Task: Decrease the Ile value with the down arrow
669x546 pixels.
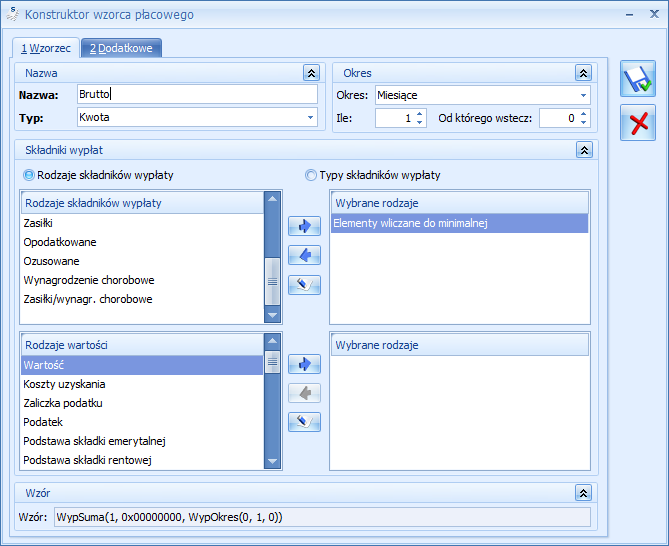Action: point(419,122)
